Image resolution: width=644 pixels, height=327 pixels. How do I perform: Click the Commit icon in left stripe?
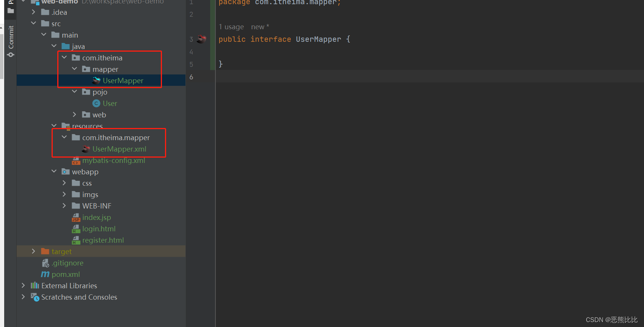pyautogui.click(x=11, y=55)
